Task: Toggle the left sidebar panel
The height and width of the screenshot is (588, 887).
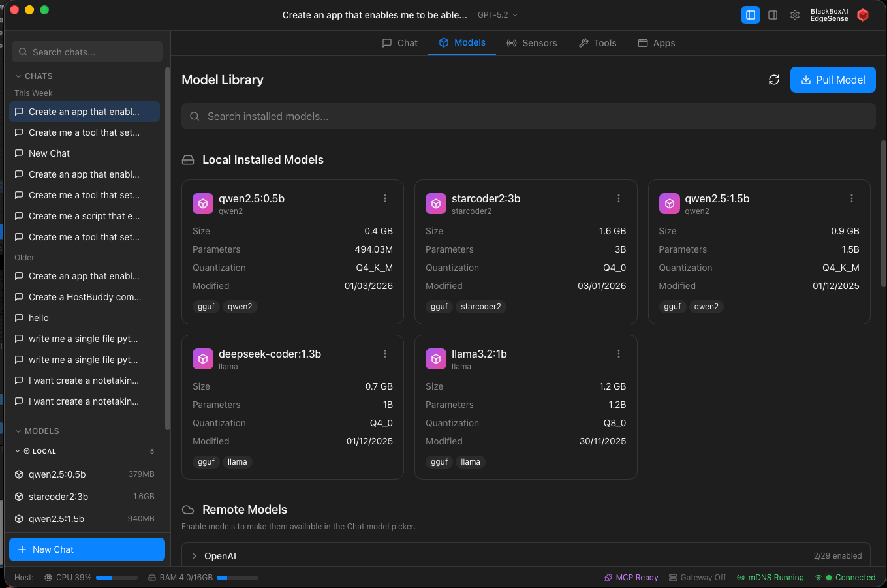Action: [x=751, y=15]
